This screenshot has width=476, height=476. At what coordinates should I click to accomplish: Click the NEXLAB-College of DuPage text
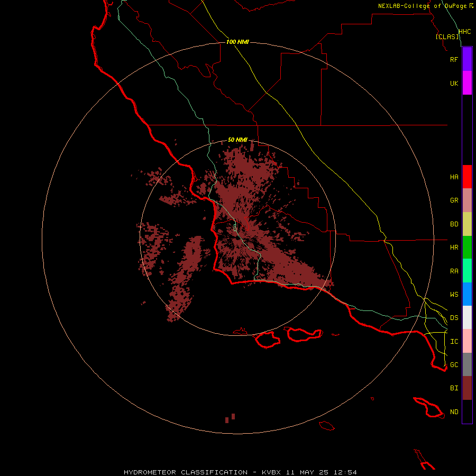click(x=422, y=6)
